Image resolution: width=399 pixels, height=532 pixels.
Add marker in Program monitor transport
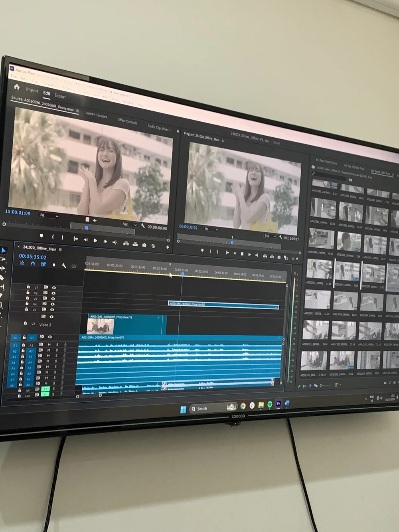tap(202, 250)
